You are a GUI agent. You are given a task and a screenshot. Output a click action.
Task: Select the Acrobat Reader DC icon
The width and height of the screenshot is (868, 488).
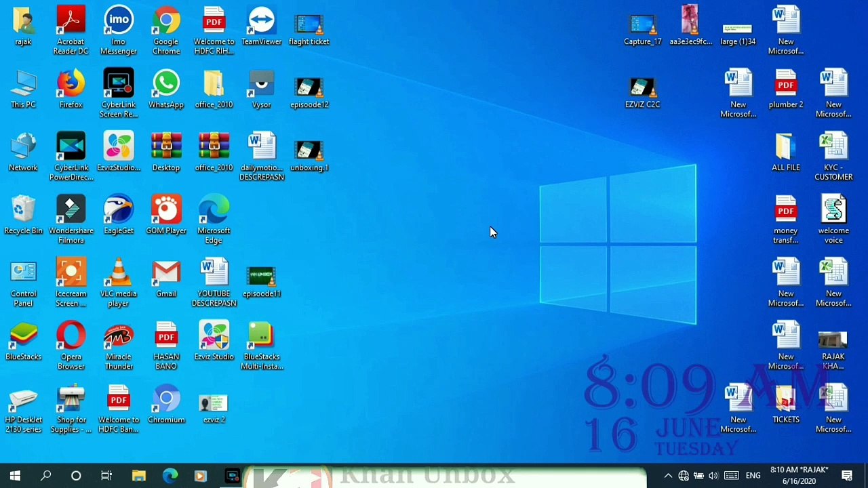71,22
